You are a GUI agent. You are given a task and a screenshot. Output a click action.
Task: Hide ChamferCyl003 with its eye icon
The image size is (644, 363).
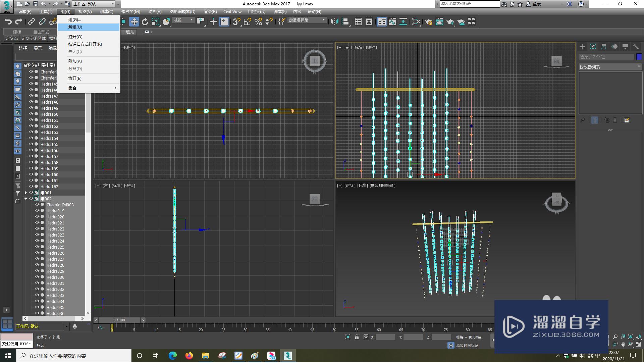[x=37, y=205]
